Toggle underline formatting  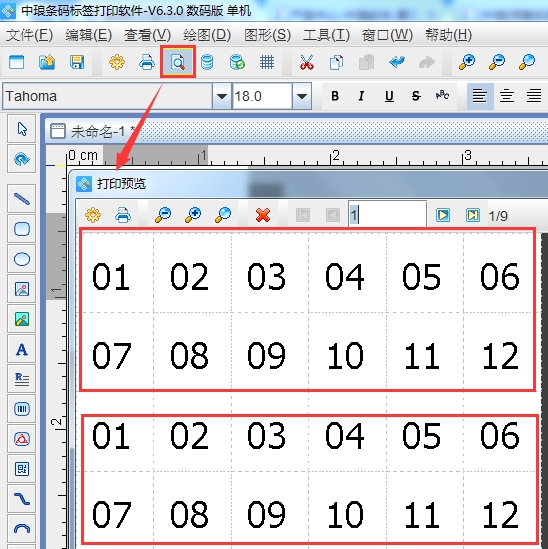(x=389, y=96)
